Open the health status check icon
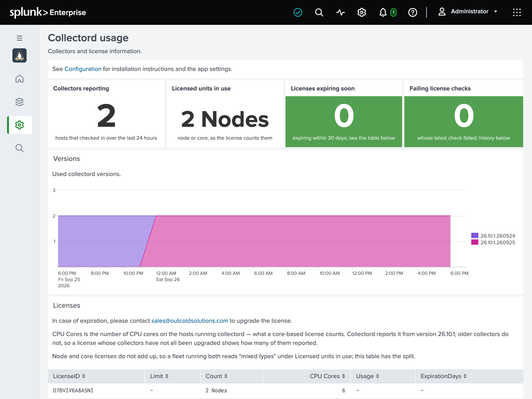Image resolution: width=532 pixels, height=399 pixels. [x=298, y=12]
